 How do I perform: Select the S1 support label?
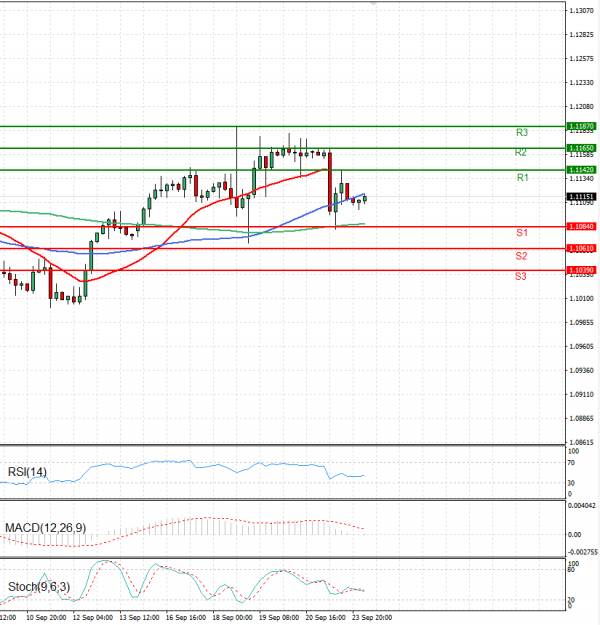click(522, 232)
